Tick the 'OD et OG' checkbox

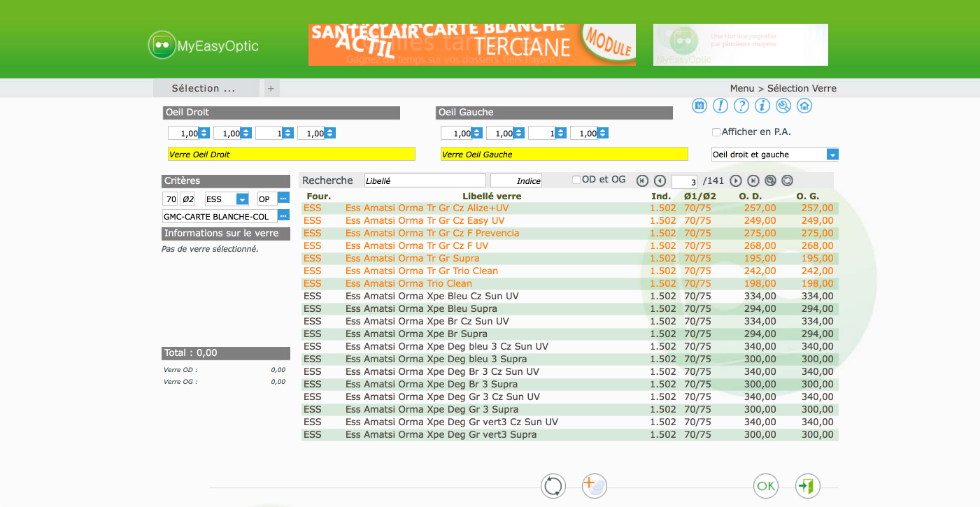pyautogui.click(x=576, y=180)
